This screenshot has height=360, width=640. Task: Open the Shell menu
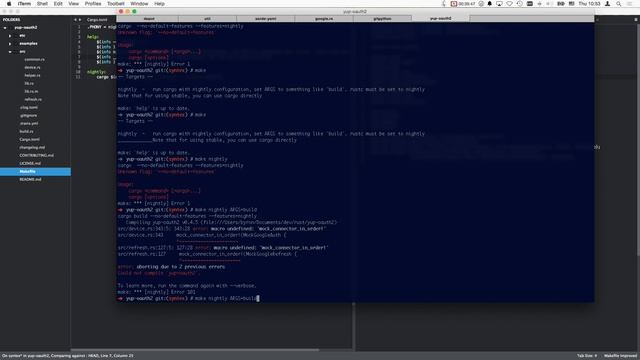pyautogui.click(x=42, y=4)
